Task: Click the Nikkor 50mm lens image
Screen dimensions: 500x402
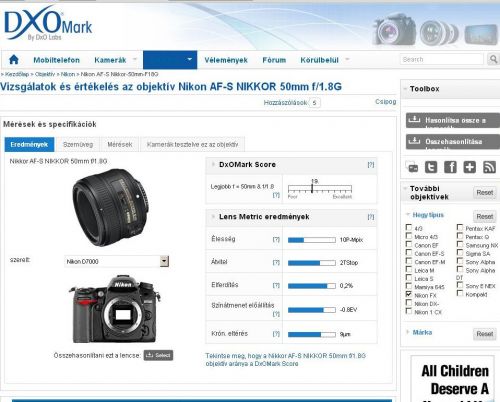Action: tap(111, 207)
